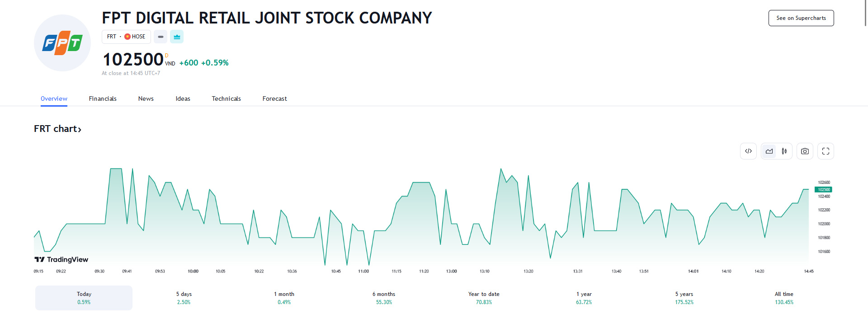Select the Year to date range

(484, 298)
